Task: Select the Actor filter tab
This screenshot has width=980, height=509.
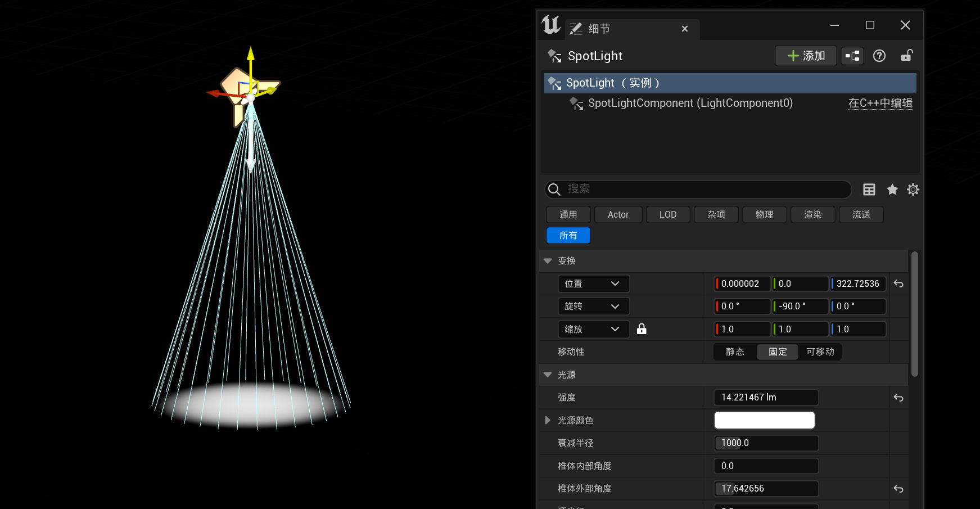Action: click(x=618, y=215)
